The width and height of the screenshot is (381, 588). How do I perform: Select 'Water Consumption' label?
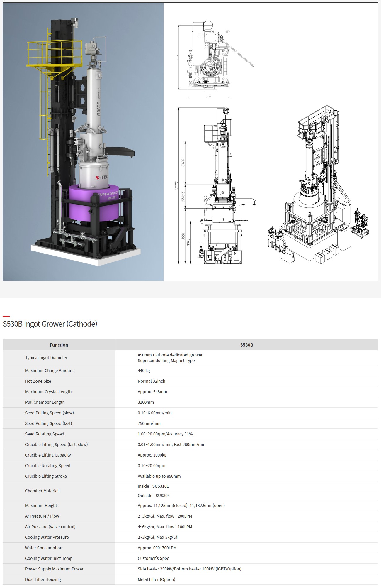44,548
